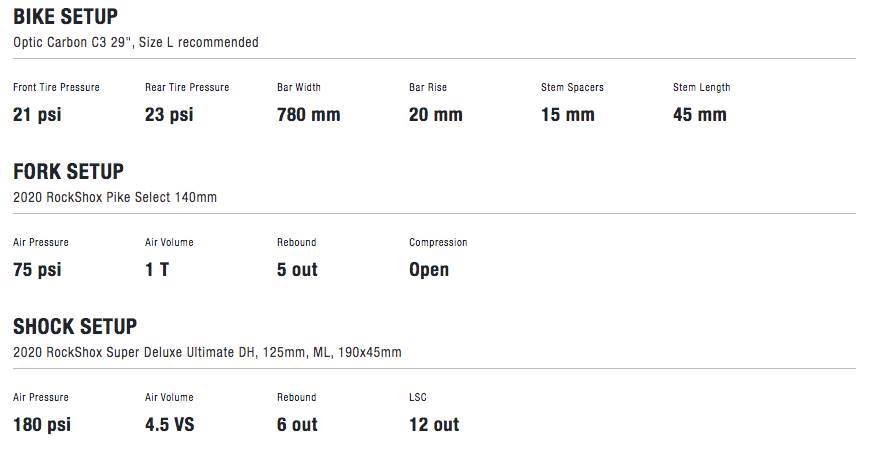
Task: Click the BIKE SETUP heading
Action: (x=65, y=17)
